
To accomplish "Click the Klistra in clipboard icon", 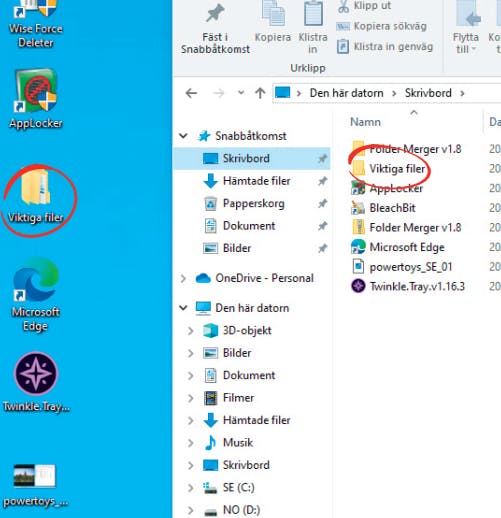I will (313, 13).
